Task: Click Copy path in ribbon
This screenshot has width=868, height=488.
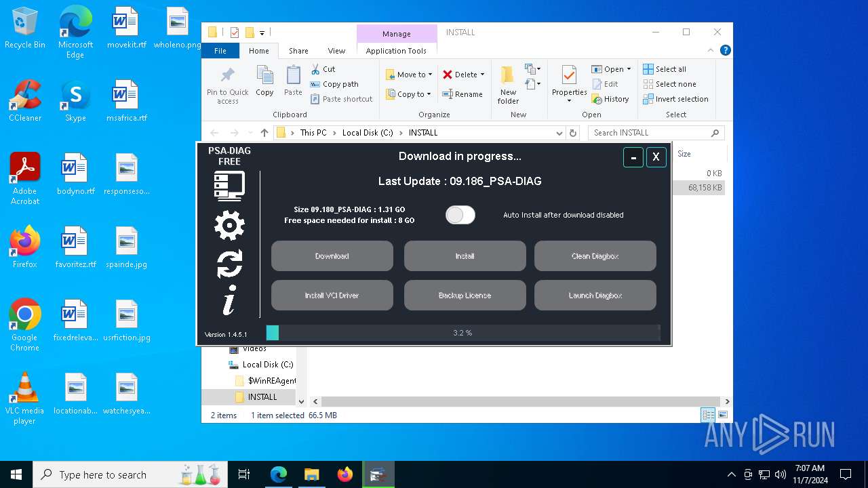Action: coord(334,84)
